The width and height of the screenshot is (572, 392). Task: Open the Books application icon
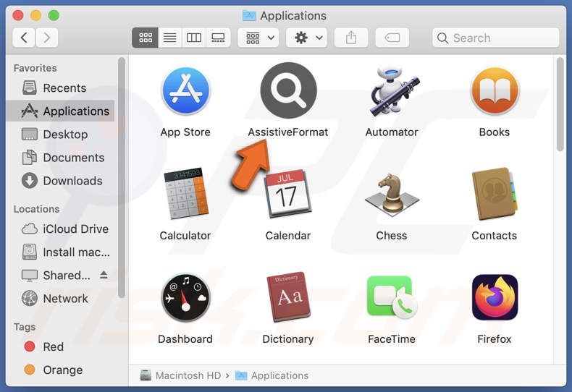point(495,90)
